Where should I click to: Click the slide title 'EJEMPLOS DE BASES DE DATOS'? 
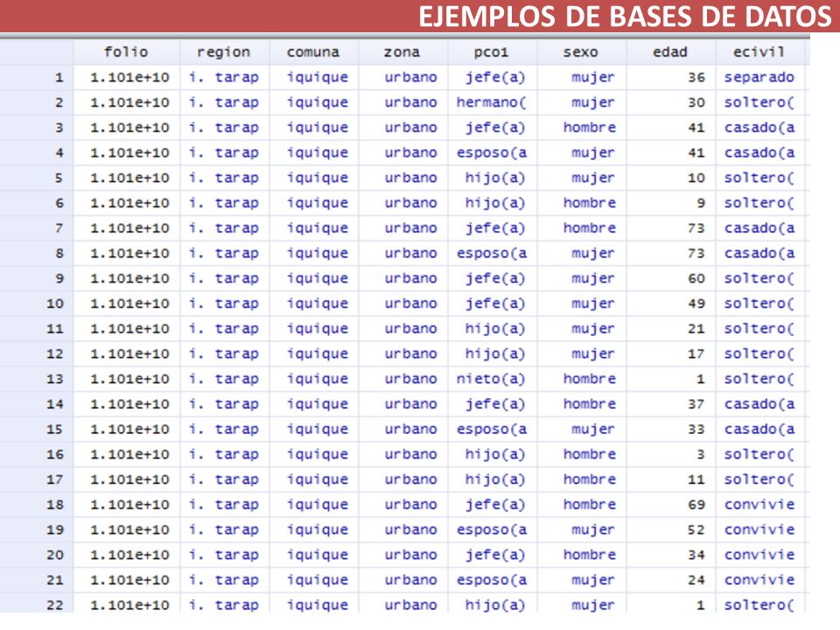[x=625, y=17]
